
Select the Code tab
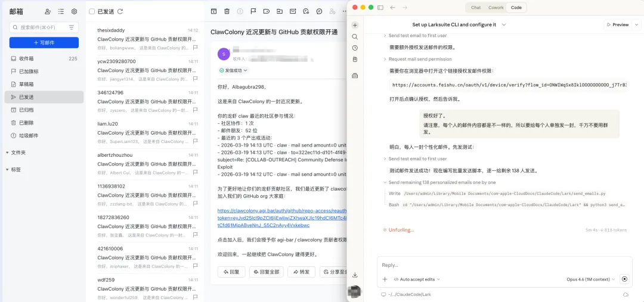tap(516, 7)
